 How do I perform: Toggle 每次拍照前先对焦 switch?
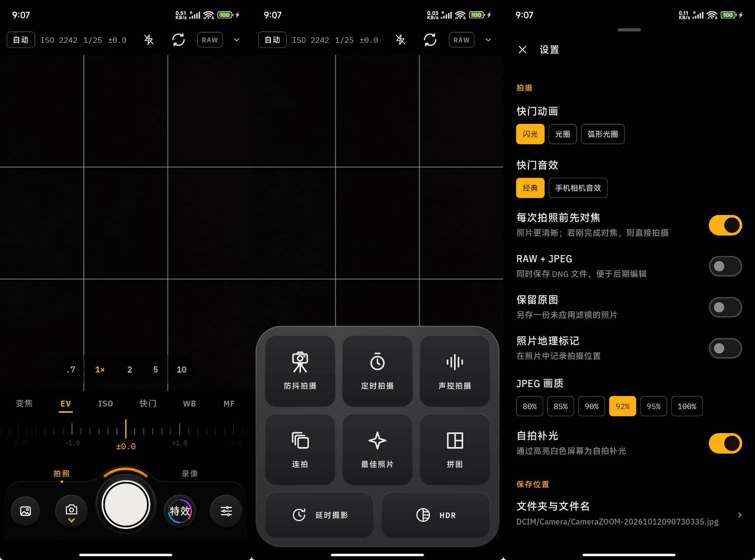click(725, 225)
